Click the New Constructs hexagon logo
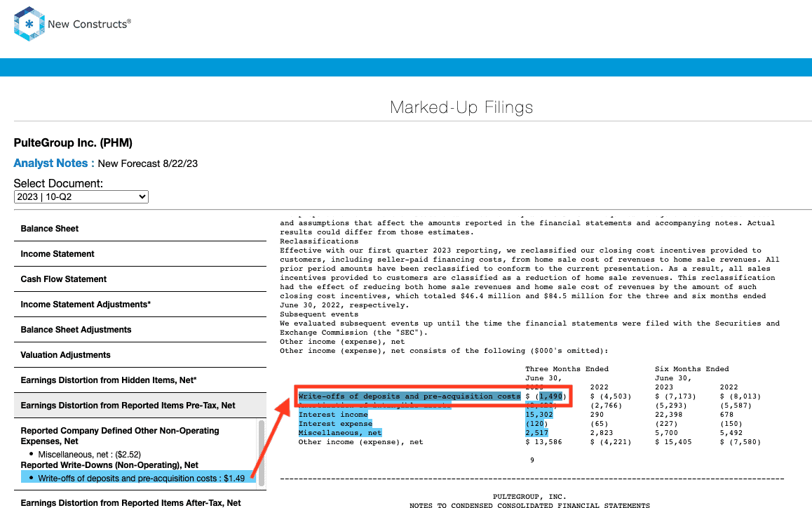This screenshot has height=508, width=812. coord(29,24)
